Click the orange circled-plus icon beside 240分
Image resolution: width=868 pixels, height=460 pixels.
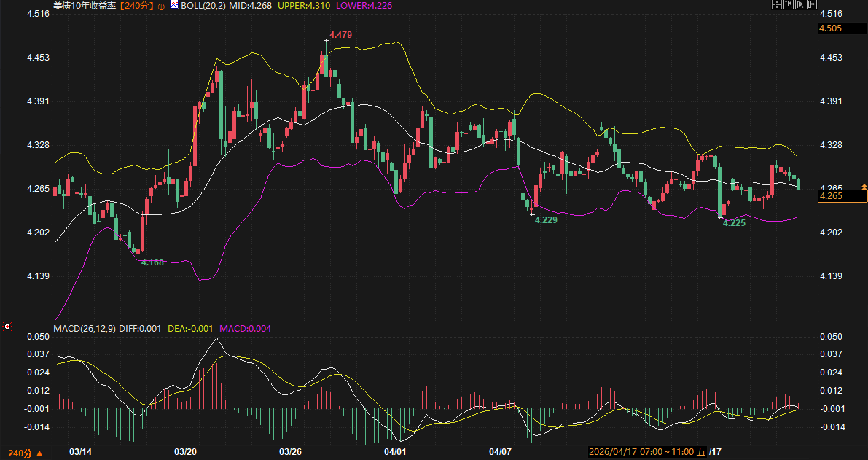(x=161, y=6)
